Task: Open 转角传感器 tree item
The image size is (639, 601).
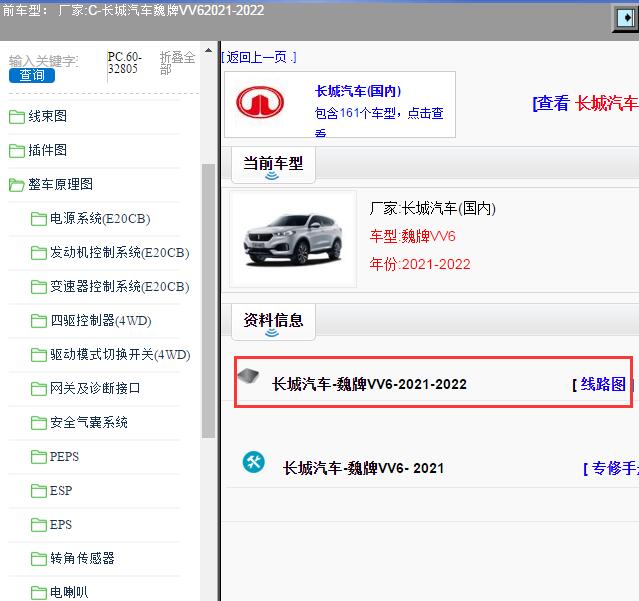Action: coord(82,558)
